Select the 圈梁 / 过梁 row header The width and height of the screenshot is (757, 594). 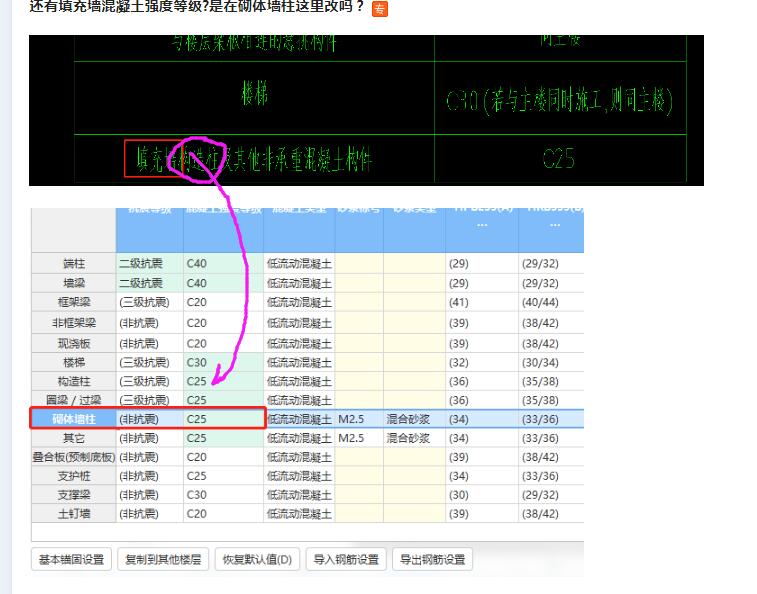[x=74, y=400]
